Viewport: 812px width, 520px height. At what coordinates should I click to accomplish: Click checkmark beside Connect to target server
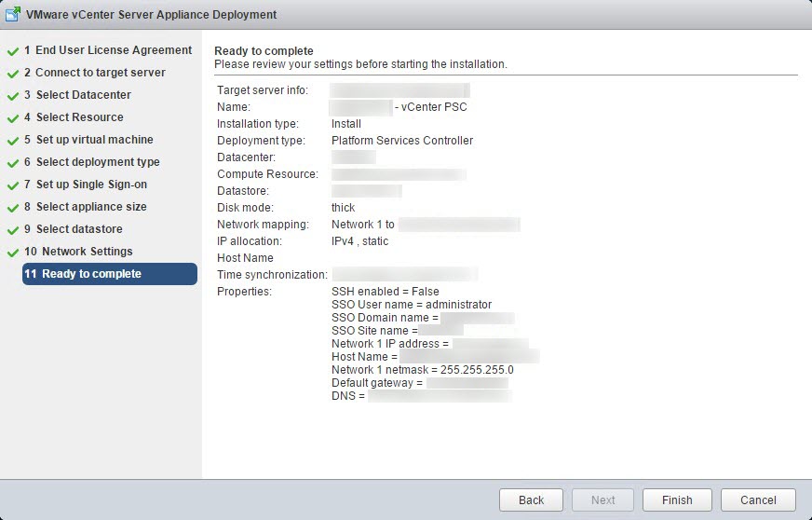12,75
